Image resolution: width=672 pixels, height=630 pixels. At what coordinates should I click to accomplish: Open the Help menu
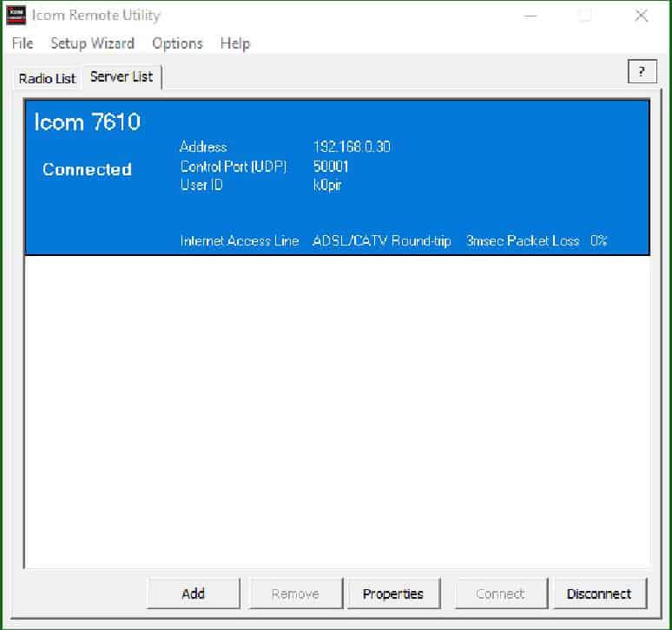[x=234, y=43]
